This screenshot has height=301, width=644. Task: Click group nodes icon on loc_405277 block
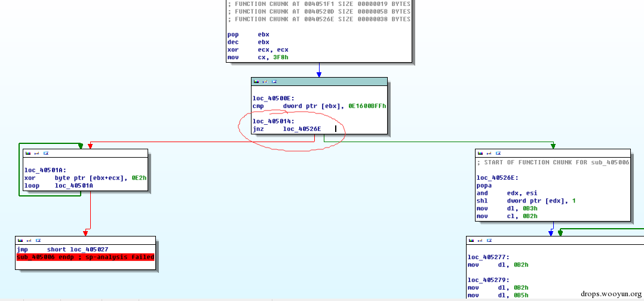tap(489, 240)
